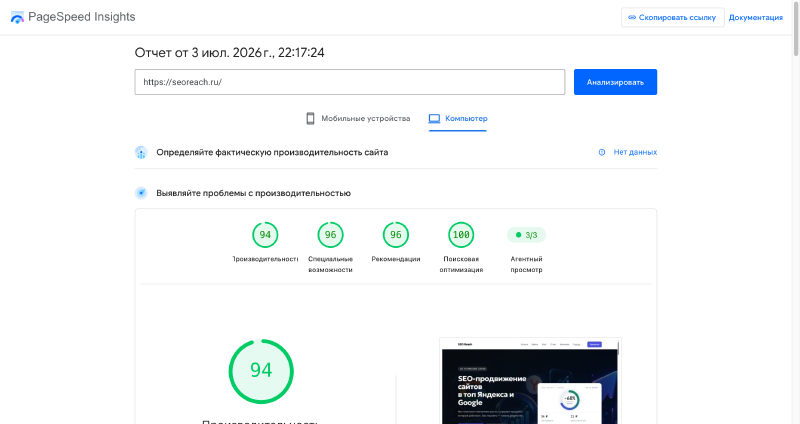Image resolution: width=800 pixels, height=424 pixels.
Task: Click the report date heading Отчет от 3 июл.
Action: click(x=230, y=53)
